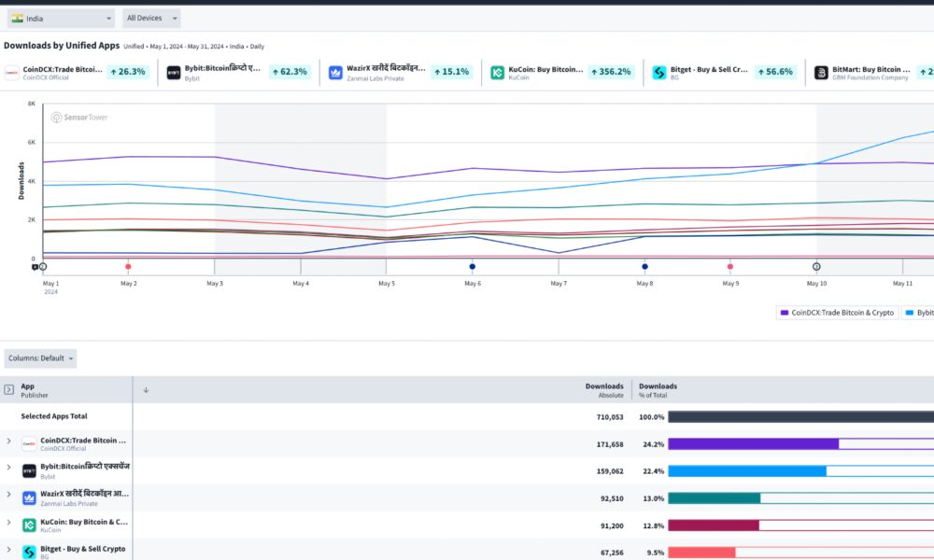Click the BitMart icon in summary bar
This screenshot has width=934, height=560.
[x=821, y=72]
